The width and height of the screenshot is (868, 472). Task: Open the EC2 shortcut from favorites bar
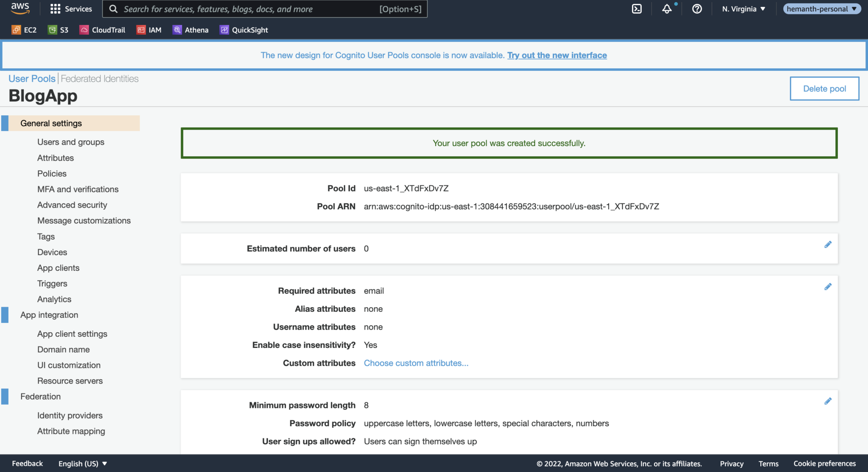point(24,30)
